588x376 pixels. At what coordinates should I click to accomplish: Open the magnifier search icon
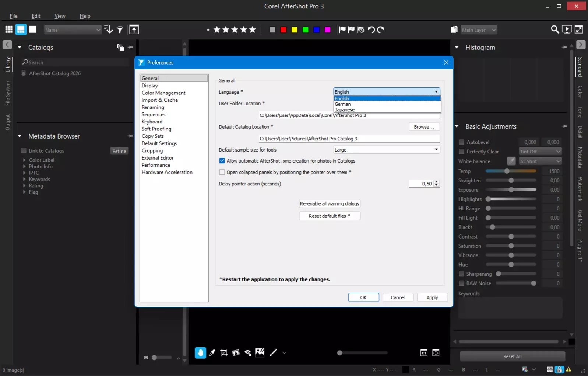tap(554, 29)
